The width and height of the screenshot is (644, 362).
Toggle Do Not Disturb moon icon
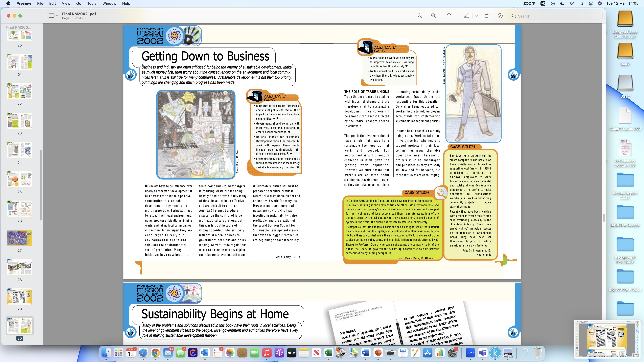click(x=562, y=3)
